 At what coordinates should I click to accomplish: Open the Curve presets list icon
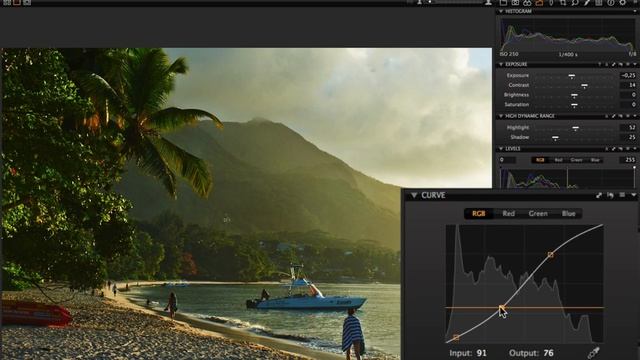point(622,195)
